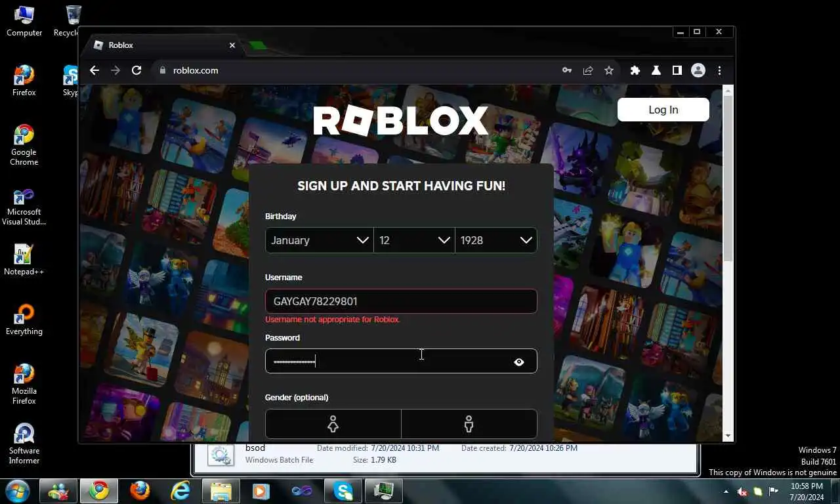Click the Notepad++ desktop shortcut
This screenshot has width=840, height=504.
click(24, 260)
